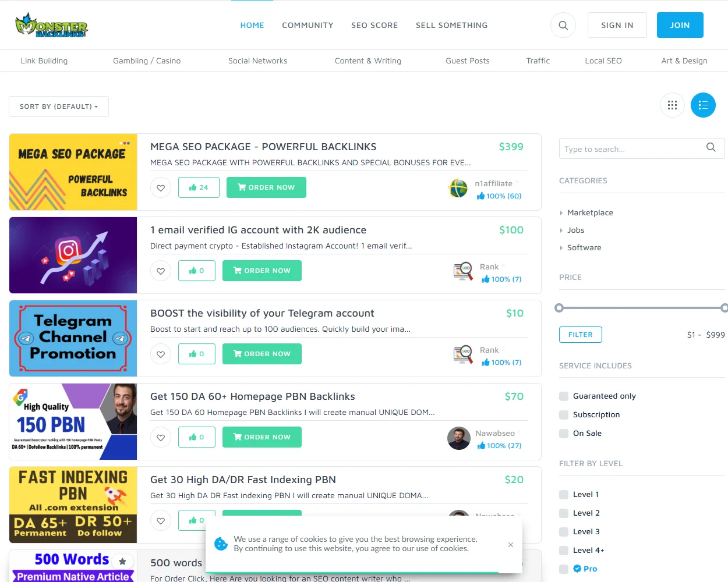Expand the Marketplace category
Image resolution: width=728 pixels, height=582 pixels.
(589, 212)
